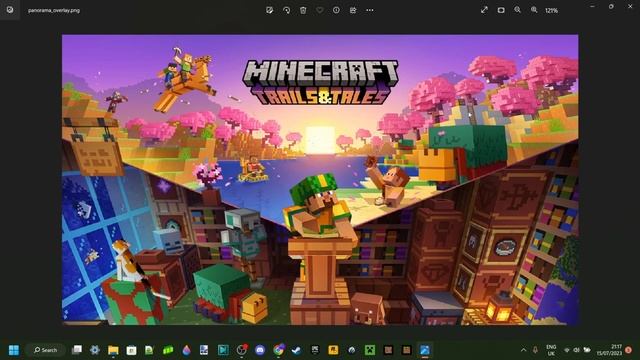The height and width of the screenshot is (360, 640).
Task: Open the Photos gallery icon top-left
Action: (10, 10)
